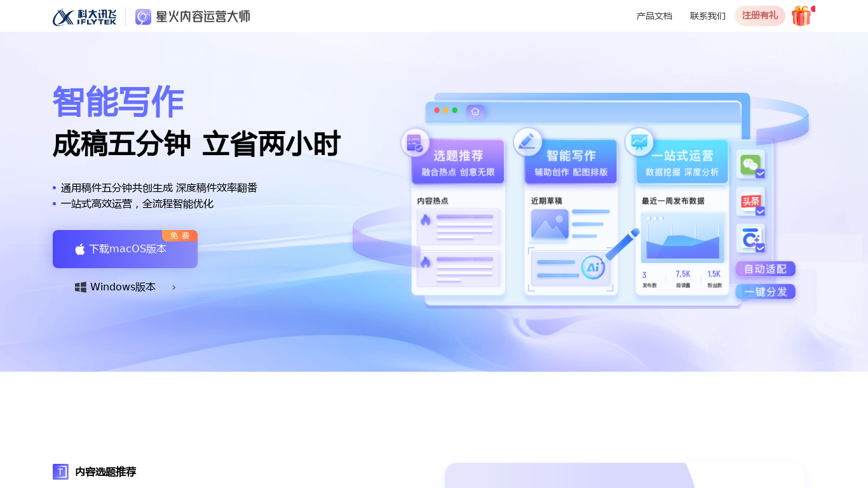
Task: Toggle the checkmark on the 头条 tile
Action: 760,211
